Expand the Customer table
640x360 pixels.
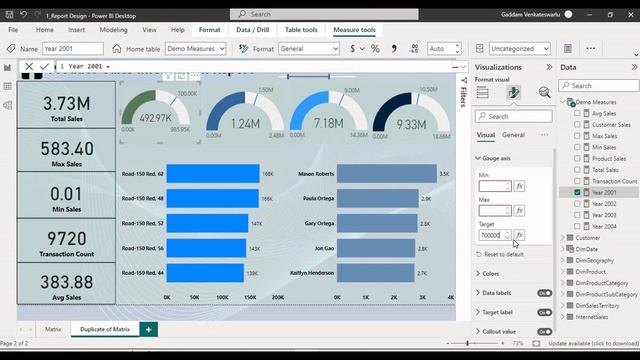click(x=562, y=238)
